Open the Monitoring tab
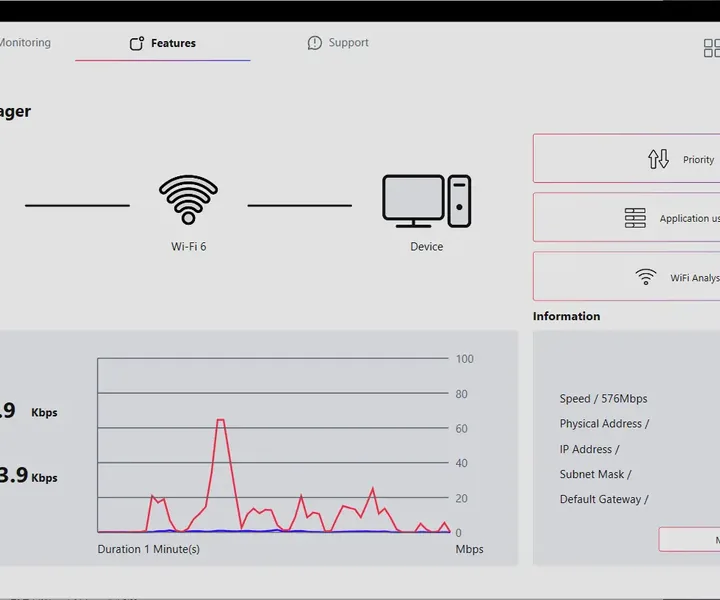Image resolution: width=720 pixels, height=600 pixels. [x=25, y=42]
